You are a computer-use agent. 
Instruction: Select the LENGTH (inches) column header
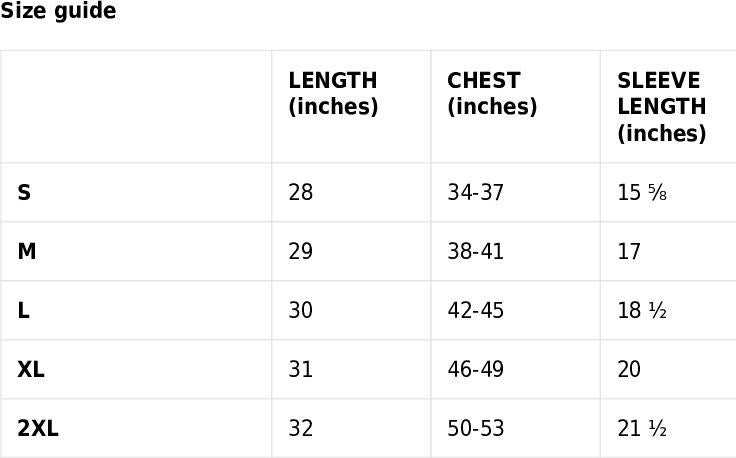tap(333, 93)
